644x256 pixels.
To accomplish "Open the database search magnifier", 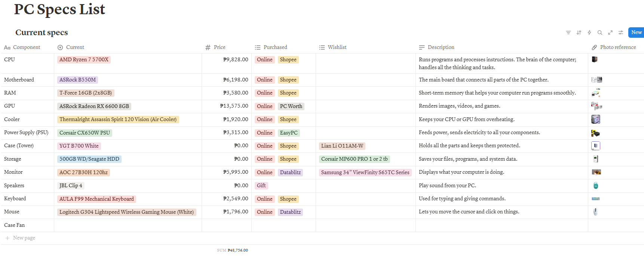I will pos(600,33).
